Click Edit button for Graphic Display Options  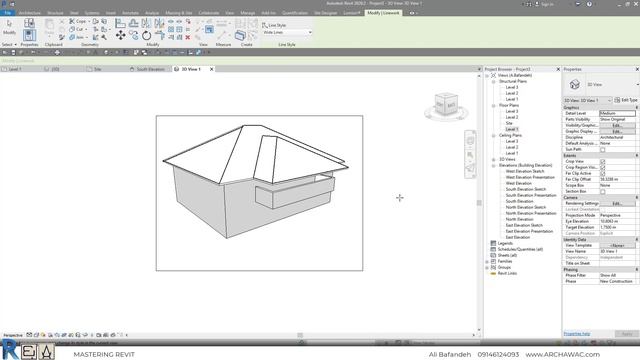(x=617, y=131)
